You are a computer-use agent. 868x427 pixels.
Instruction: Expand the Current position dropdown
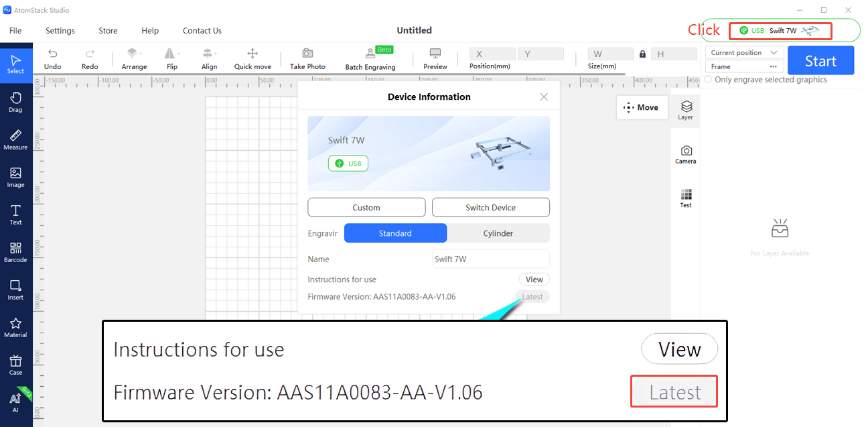[744, 52]
